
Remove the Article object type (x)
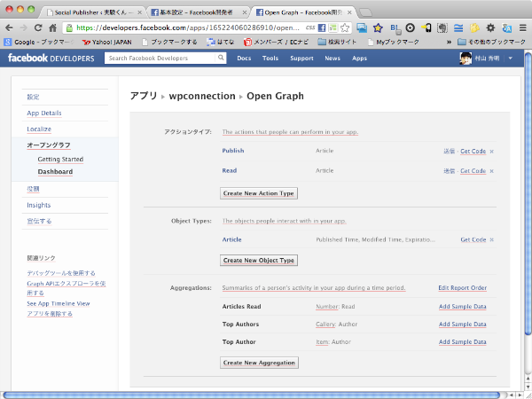pos(491,240)
